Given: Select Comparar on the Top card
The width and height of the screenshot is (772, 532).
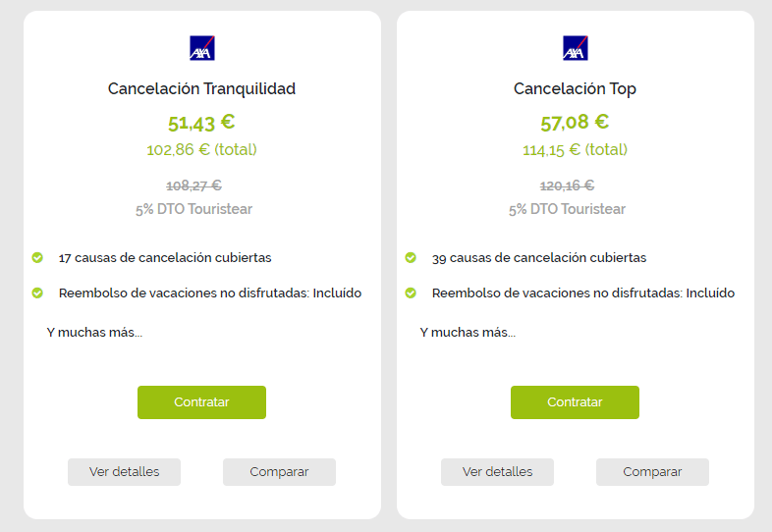Looking at the screenshot, I should click(652, 472).
